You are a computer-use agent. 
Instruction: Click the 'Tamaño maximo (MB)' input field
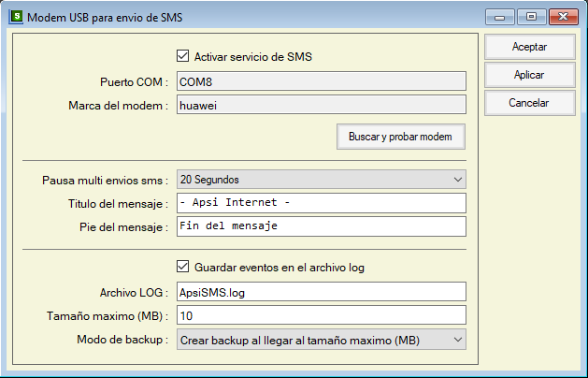[321, 315]
